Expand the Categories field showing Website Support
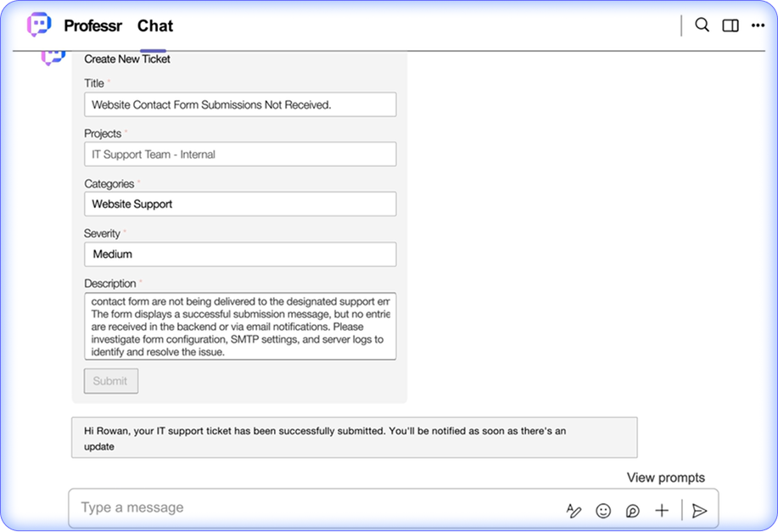Image resolution: width=778 pixels, height=532 pixels. coord(240,204)
